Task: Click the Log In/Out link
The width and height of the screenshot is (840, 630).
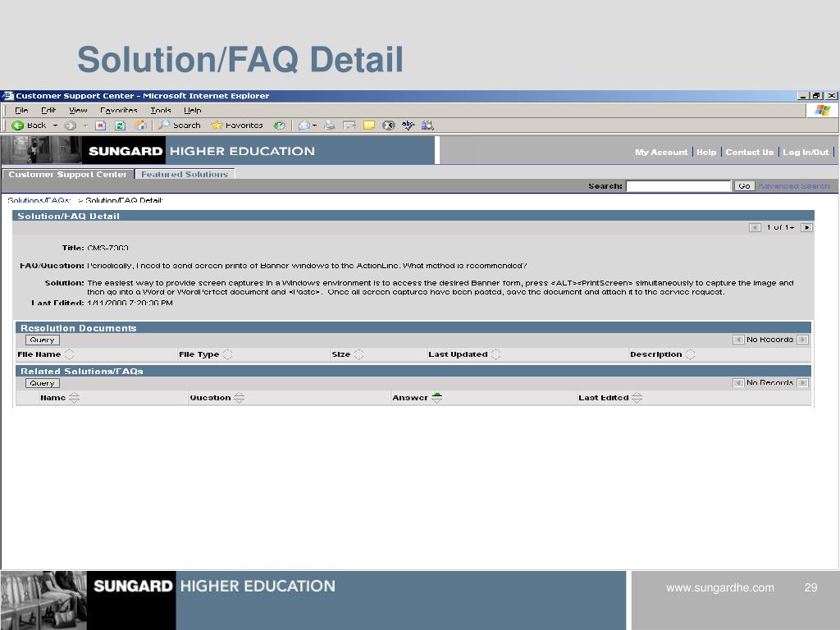Action: tap(806, 152)
